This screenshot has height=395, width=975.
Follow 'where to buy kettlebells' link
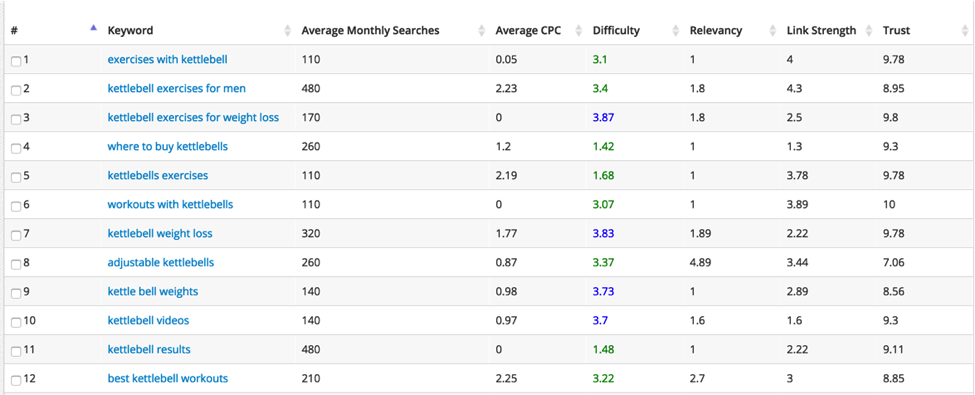coord(168,147)
